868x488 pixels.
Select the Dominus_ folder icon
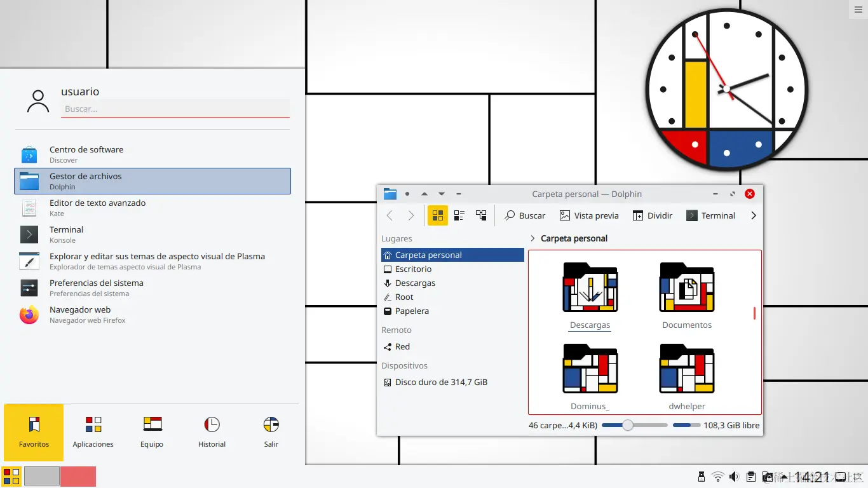click(590, 369)
